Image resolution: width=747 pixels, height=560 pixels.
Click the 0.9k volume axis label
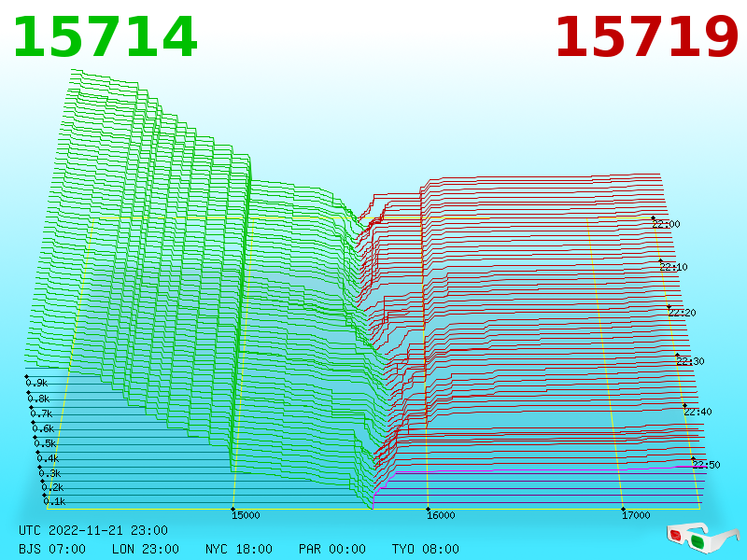(x=36, y=383)
